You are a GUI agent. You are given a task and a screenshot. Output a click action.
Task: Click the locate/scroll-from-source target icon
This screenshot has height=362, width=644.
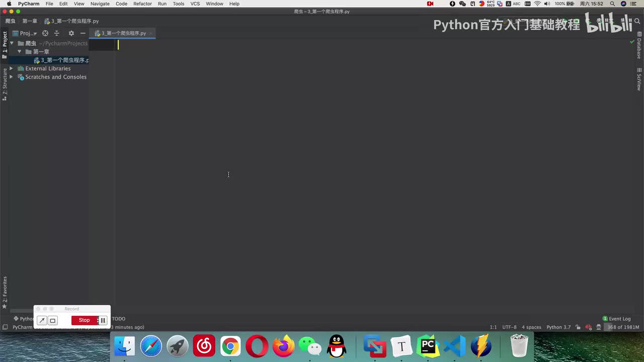[x=45, y=33]
